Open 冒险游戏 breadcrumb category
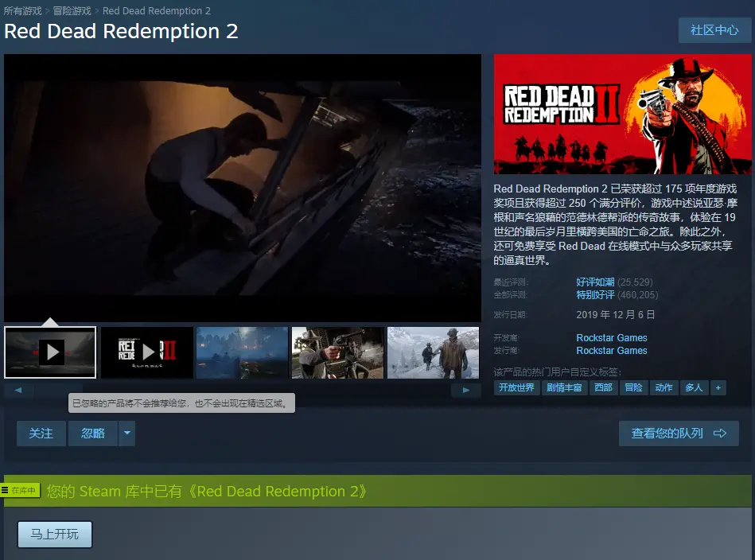The image size is (755, 560). 72,10
